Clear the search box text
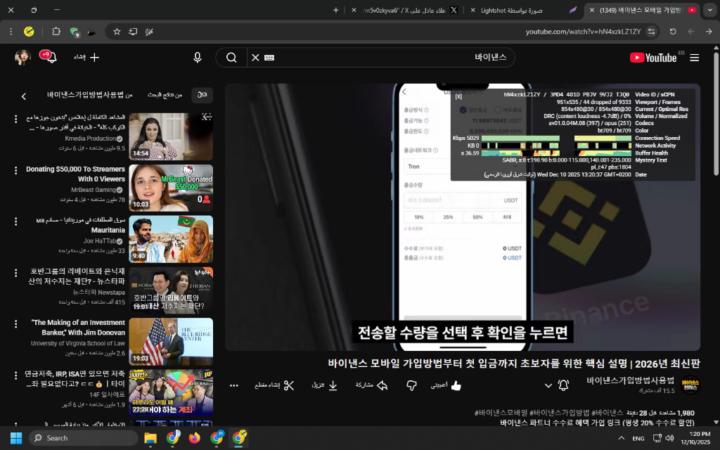 255,57
